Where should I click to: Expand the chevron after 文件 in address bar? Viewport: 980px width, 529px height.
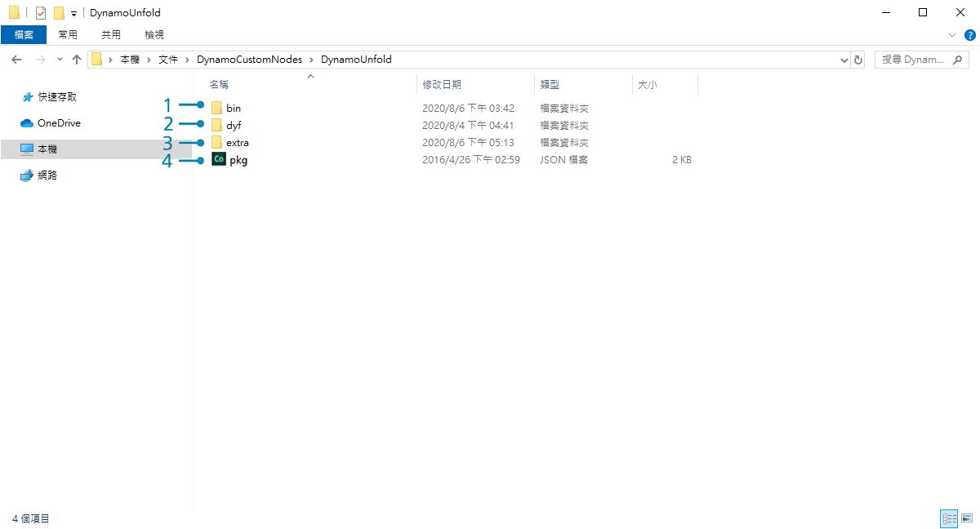click(x=187, y=60)
